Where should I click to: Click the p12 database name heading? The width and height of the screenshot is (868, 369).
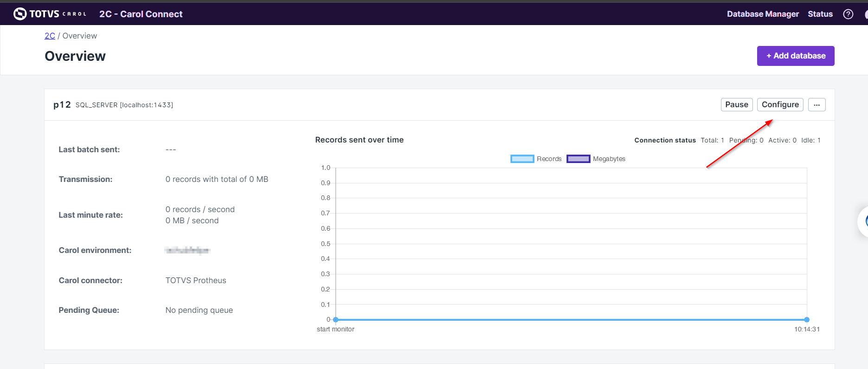click(x=62, y=105)
